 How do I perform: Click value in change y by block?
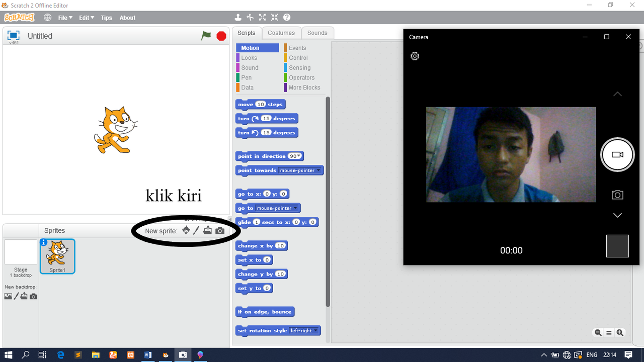click(280, 274)
